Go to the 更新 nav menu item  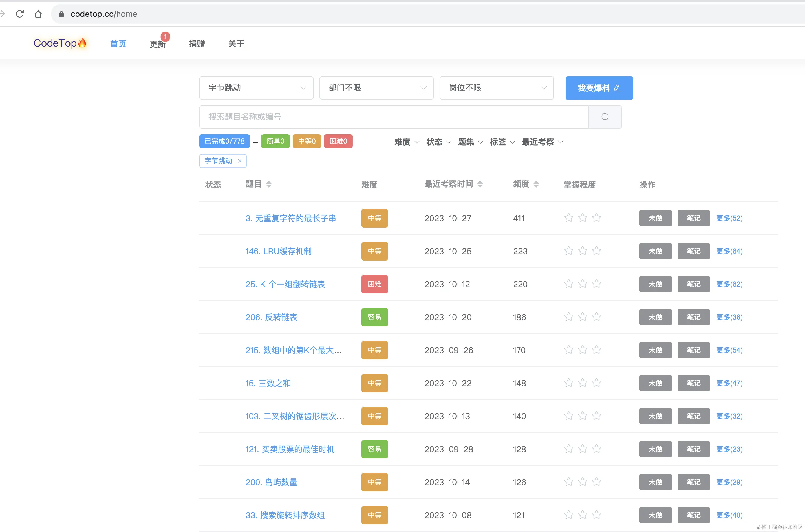click(158, 44)
